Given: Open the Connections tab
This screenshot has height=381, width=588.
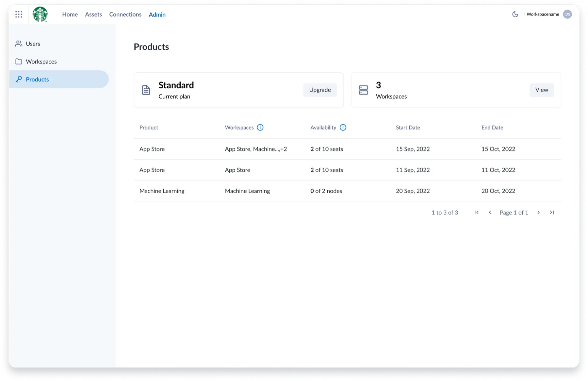Looking at the screenshot, I should 125,14.
